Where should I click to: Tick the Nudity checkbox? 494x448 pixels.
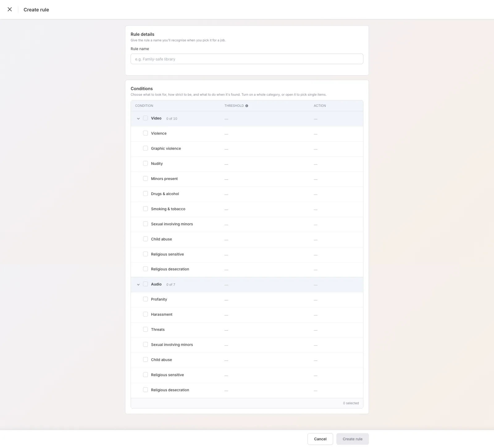pyautogui.click(x=145, y=163)
